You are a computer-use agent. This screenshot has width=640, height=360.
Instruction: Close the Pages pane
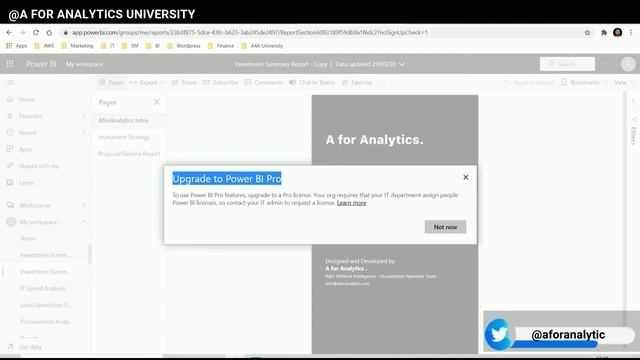157,102
